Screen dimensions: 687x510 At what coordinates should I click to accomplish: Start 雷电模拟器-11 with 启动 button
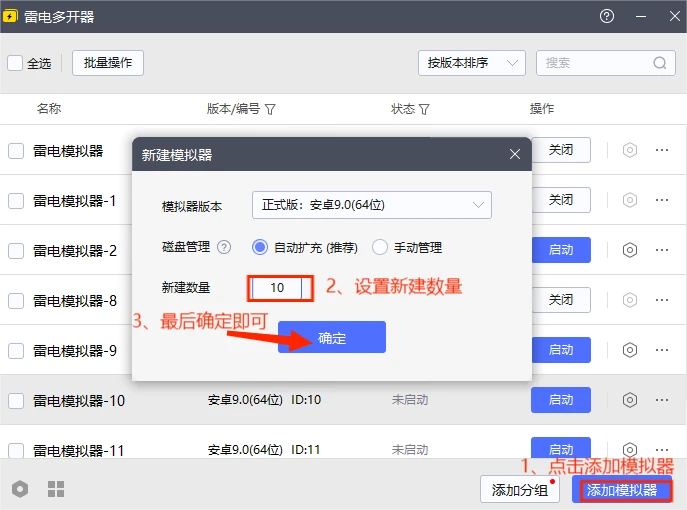[561, 448]
